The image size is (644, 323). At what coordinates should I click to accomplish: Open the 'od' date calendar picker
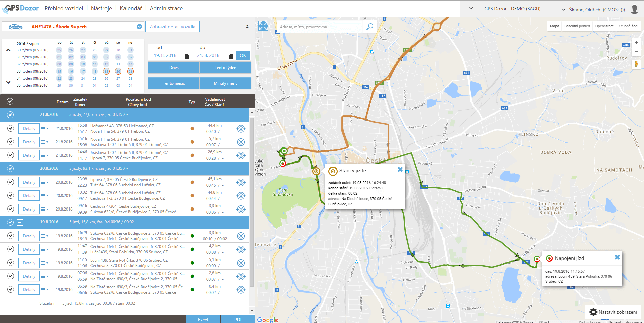(187, 56)
